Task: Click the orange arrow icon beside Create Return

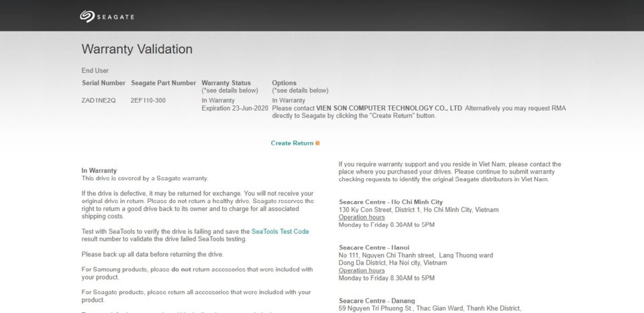Action: [x=317, y=143]
